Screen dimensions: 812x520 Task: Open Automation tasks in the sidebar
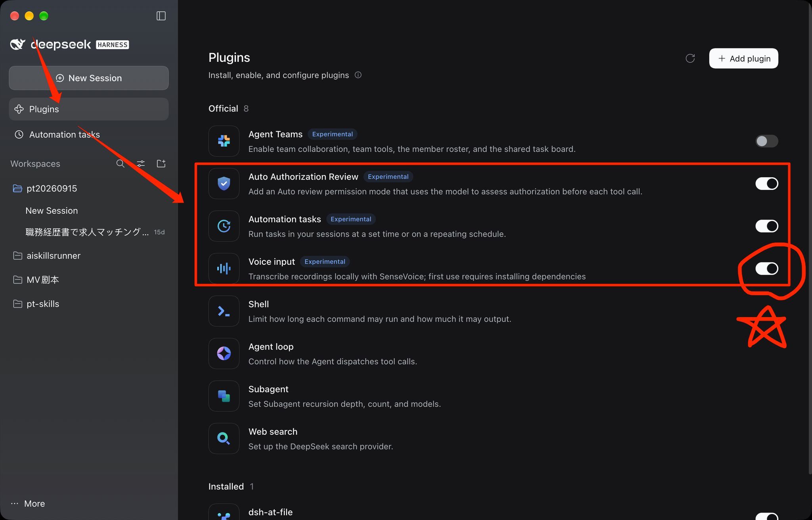point(89,134)
